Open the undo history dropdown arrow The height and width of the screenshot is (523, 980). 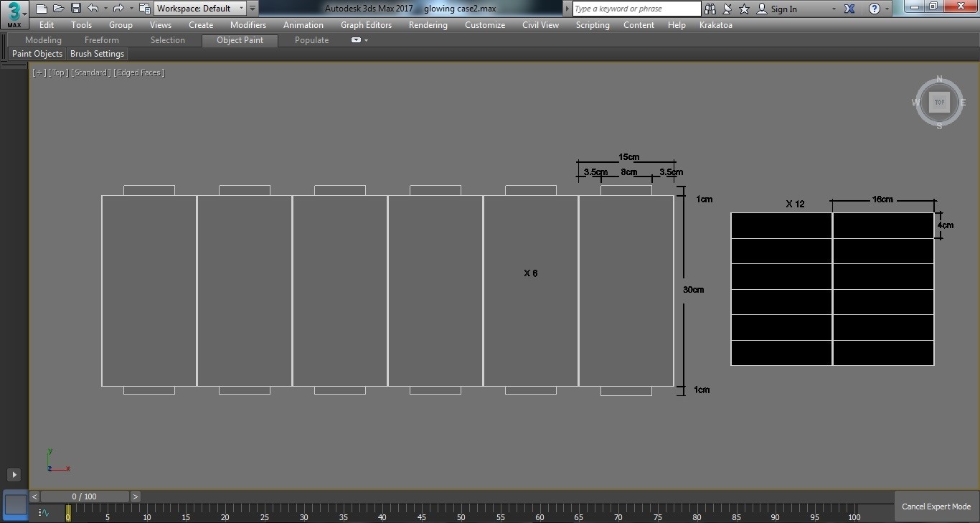click(105, 9)
